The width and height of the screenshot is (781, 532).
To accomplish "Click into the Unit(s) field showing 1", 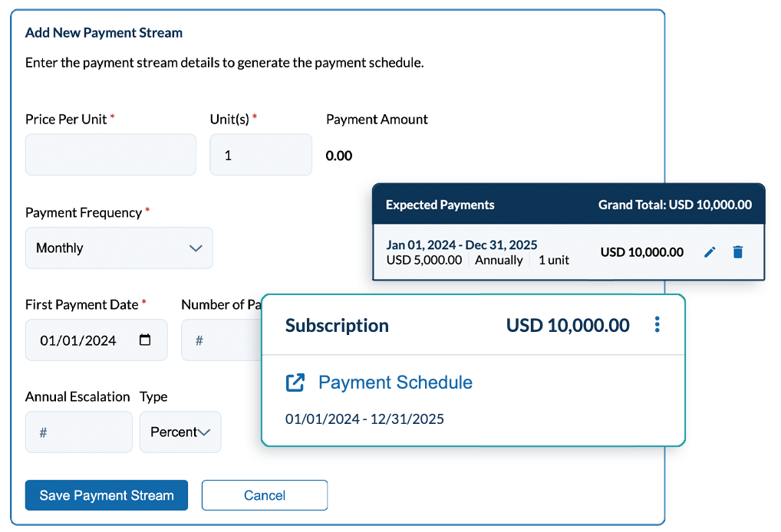I will (261, 154).
